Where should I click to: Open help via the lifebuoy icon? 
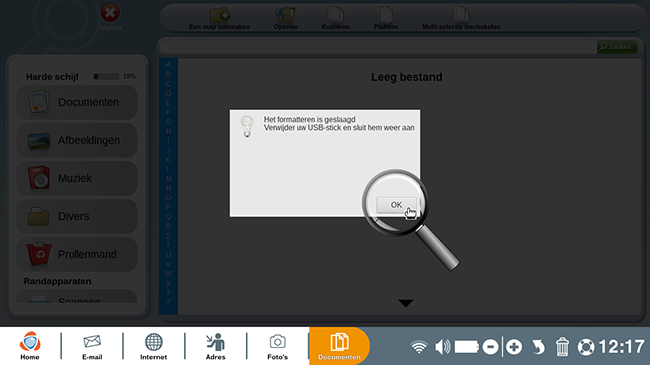pos(586,347)
